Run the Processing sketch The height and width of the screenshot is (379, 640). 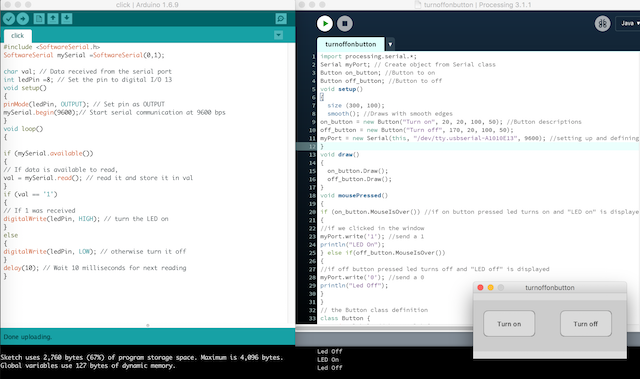(x=325, y=24)
